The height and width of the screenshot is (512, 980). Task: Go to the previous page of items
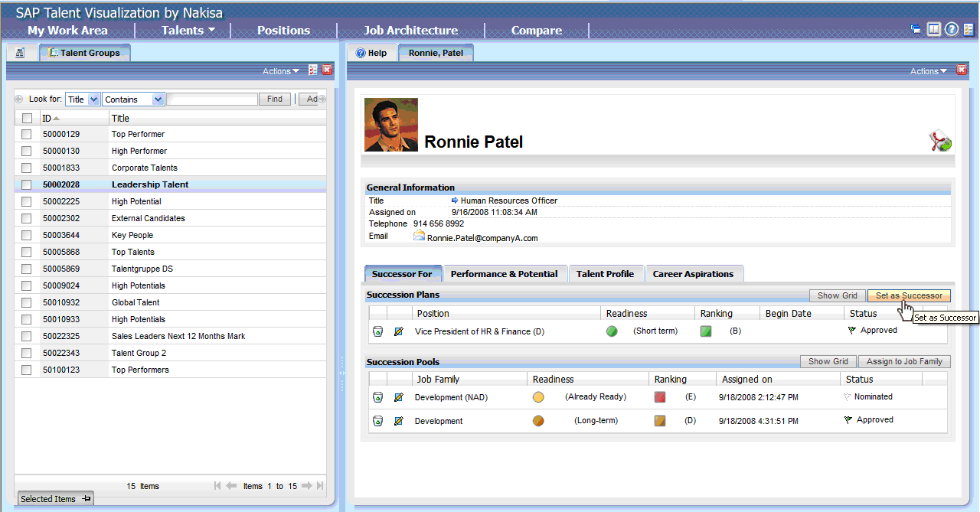tap(232, 486)
